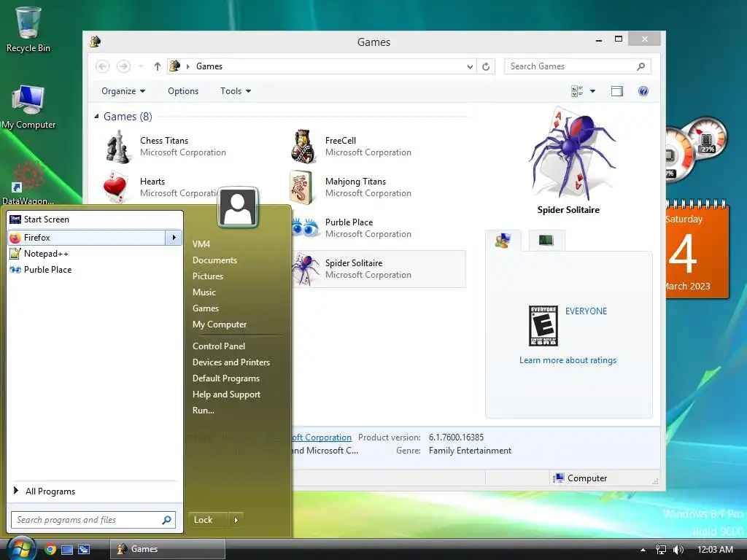Click the Search Games input field
The width and height of the screenshot is (747, 560).
coord(572,66)
